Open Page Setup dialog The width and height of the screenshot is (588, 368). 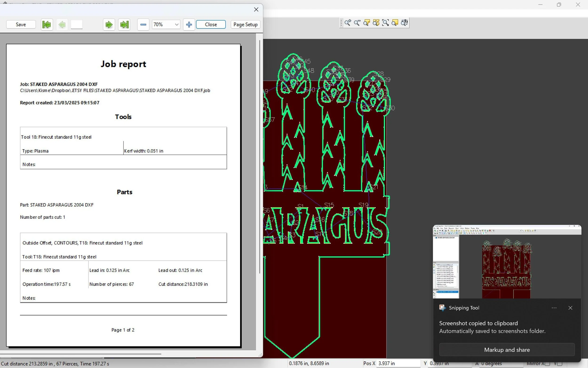point(245,24)
